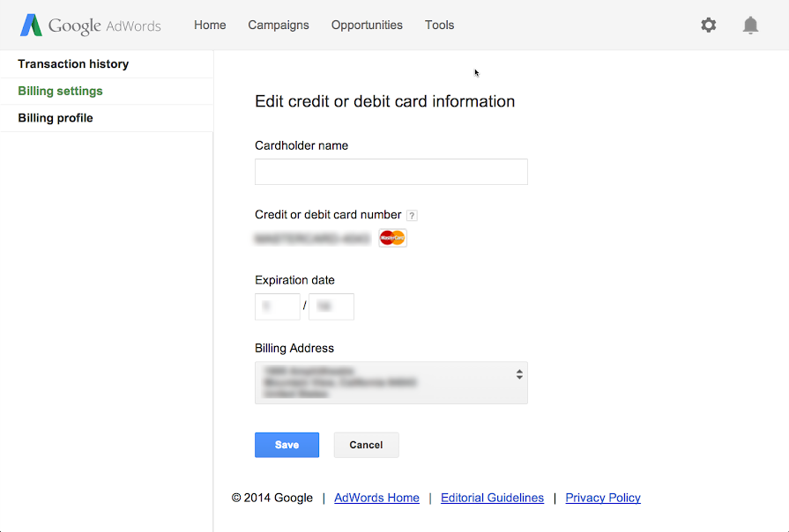Image resolution: width=789 pixels, height=532 pixels.
Task: Select Billing settings in sidebar
Action: 60,92
